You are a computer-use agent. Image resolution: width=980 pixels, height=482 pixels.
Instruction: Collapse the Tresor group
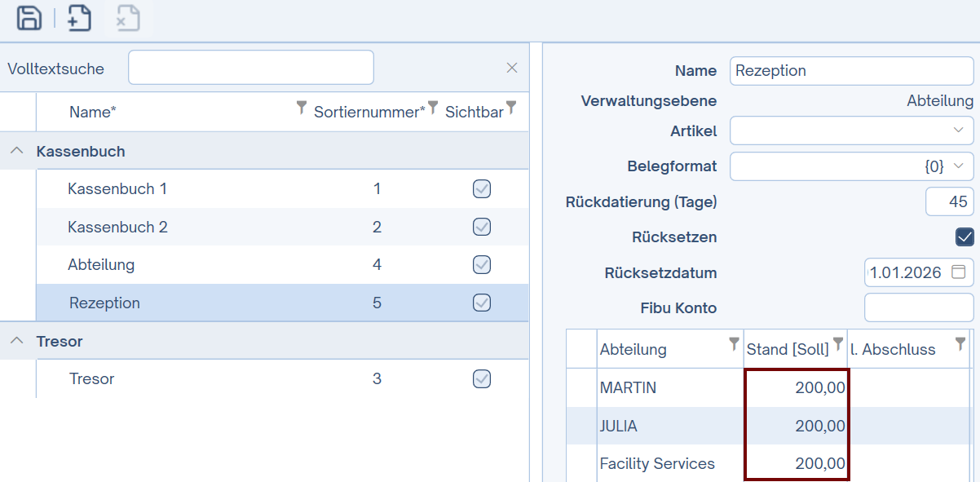[16, 341]
